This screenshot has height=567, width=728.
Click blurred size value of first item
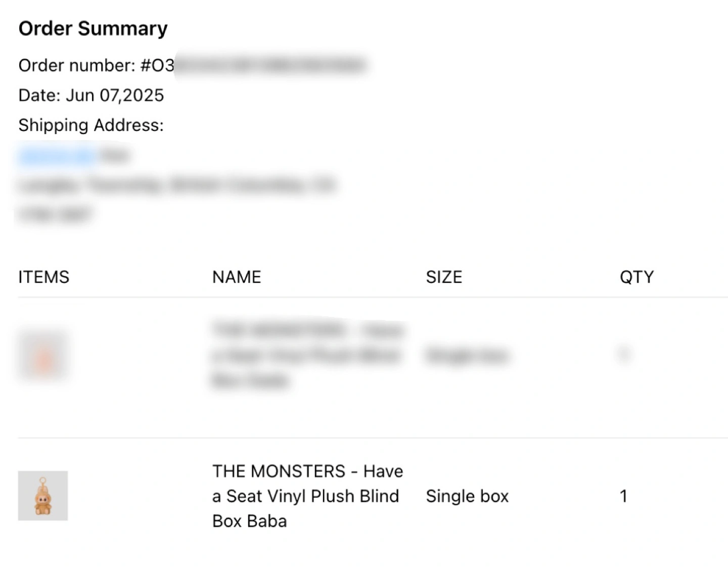tap(467, 356)
